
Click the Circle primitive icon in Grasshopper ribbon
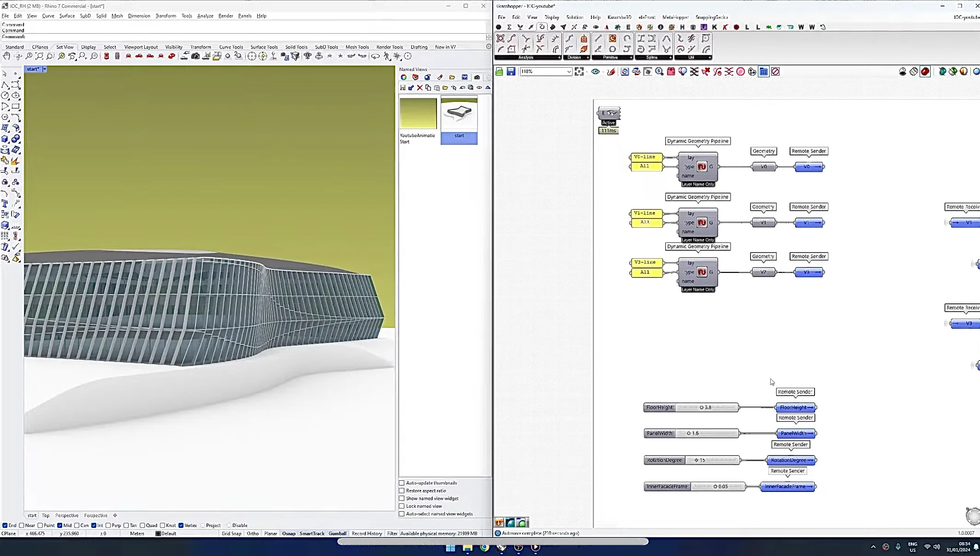tap(612, 49)
